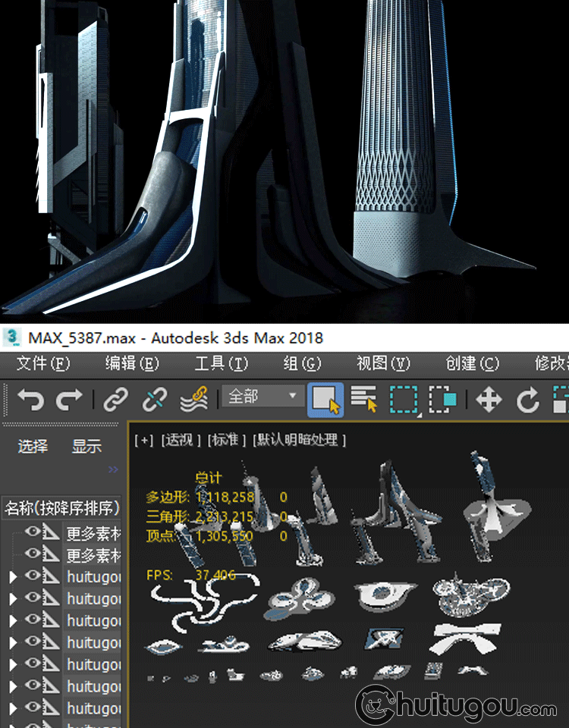Click the Unlink Selection chain icon
569x728 pixels.
point(155,399)
